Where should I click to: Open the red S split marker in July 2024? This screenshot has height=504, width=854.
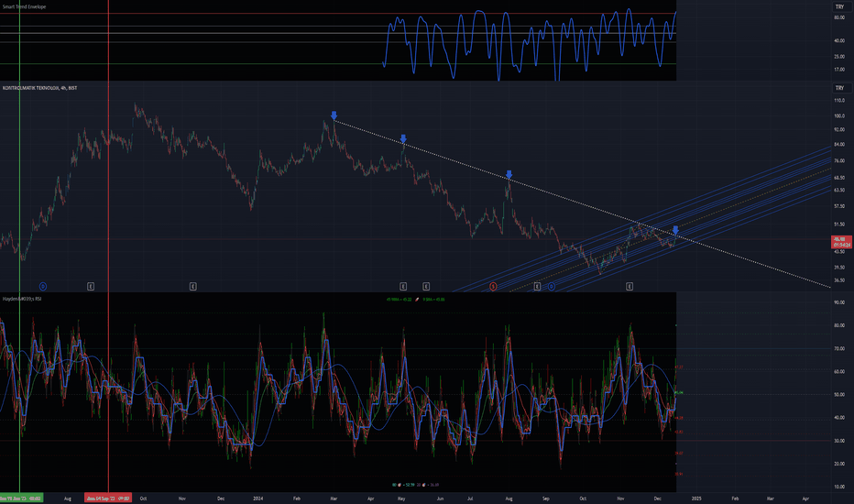(493, 287)
